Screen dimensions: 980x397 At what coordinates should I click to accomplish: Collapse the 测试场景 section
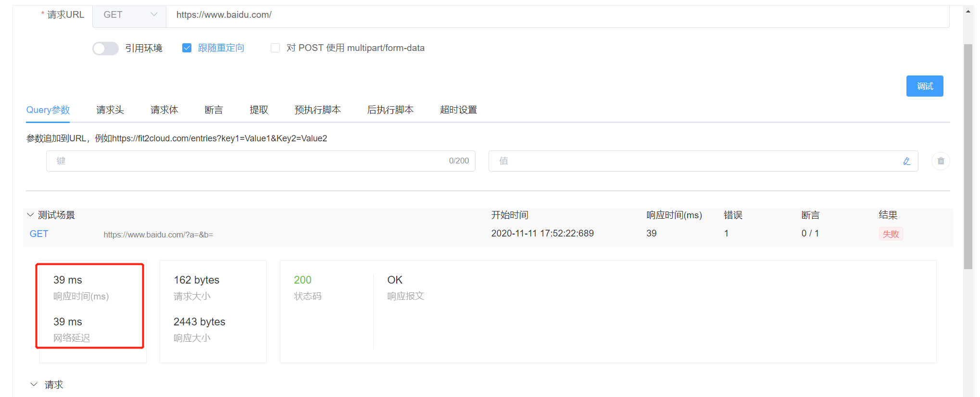[30, 215]
